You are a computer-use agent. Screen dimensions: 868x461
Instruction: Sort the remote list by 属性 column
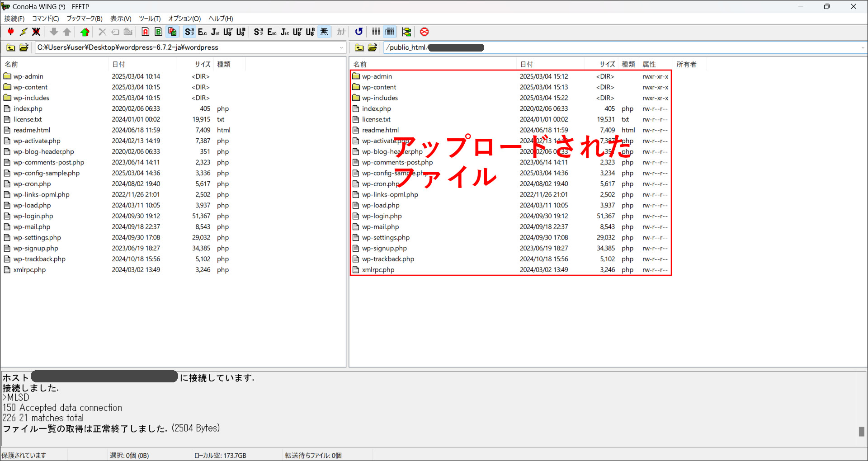click(649, 64)
